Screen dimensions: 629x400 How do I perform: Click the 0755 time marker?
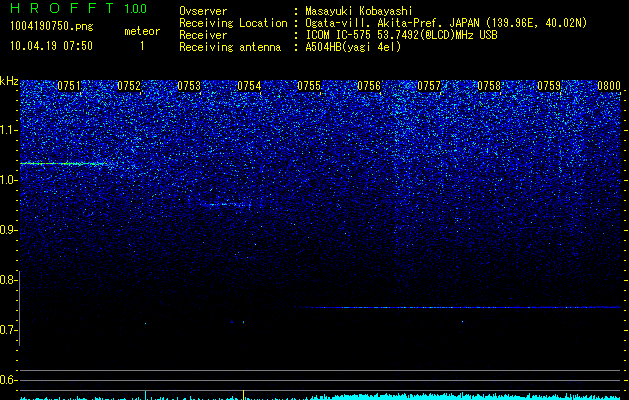[x=309, y=86]
